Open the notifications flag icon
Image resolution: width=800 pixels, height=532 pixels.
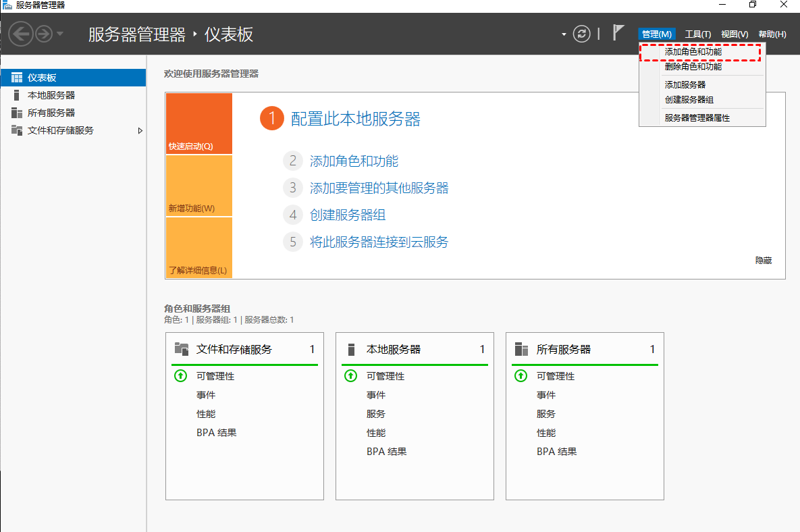(618, 32)
